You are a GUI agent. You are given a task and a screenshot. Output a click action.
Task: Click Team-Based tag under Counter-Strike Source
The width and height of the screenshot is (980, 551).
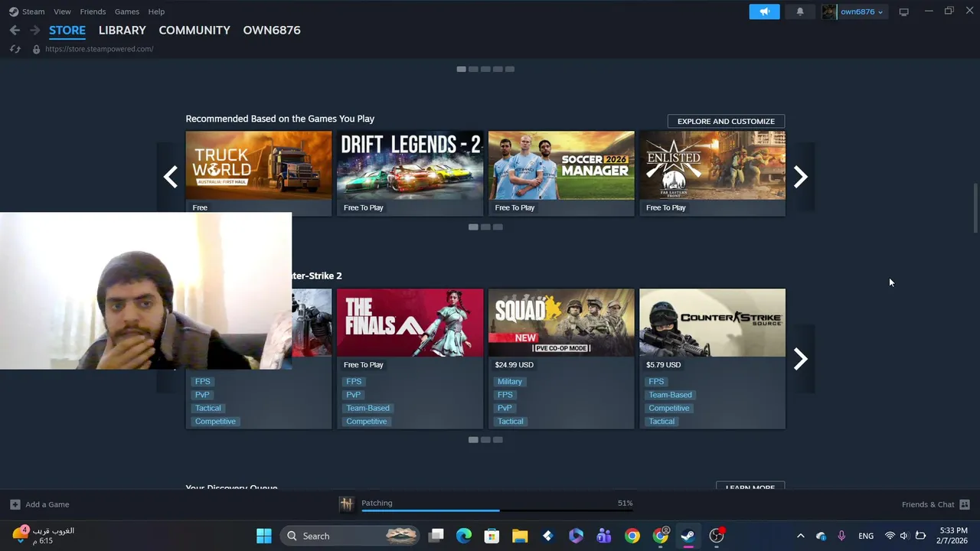670,395
